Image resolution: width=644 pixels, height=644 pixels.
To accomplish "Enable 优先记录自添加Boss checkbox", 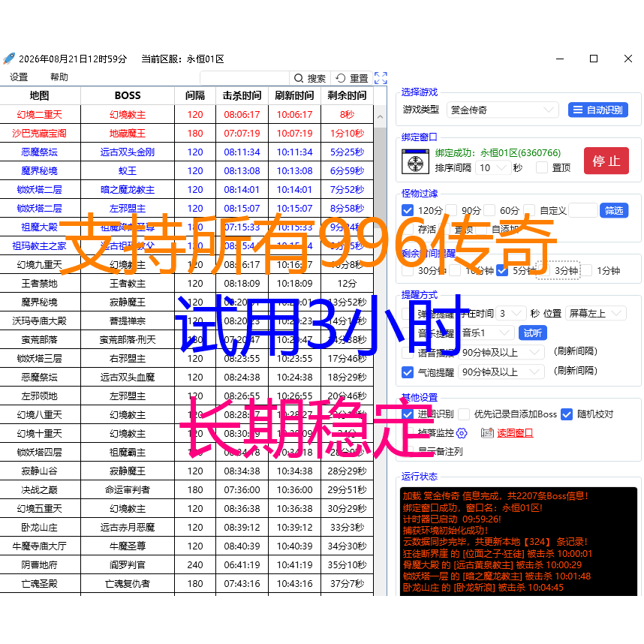I will point(464,414).
